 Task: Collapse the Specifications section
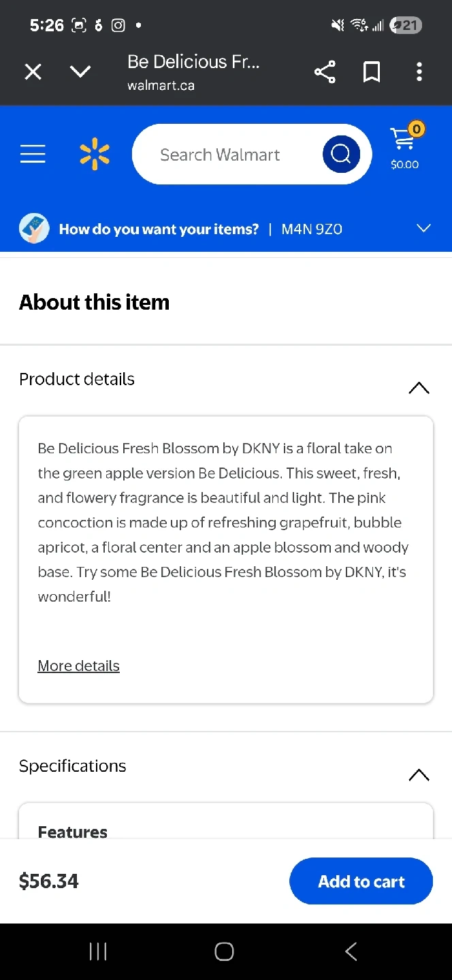tap(419, 774)
